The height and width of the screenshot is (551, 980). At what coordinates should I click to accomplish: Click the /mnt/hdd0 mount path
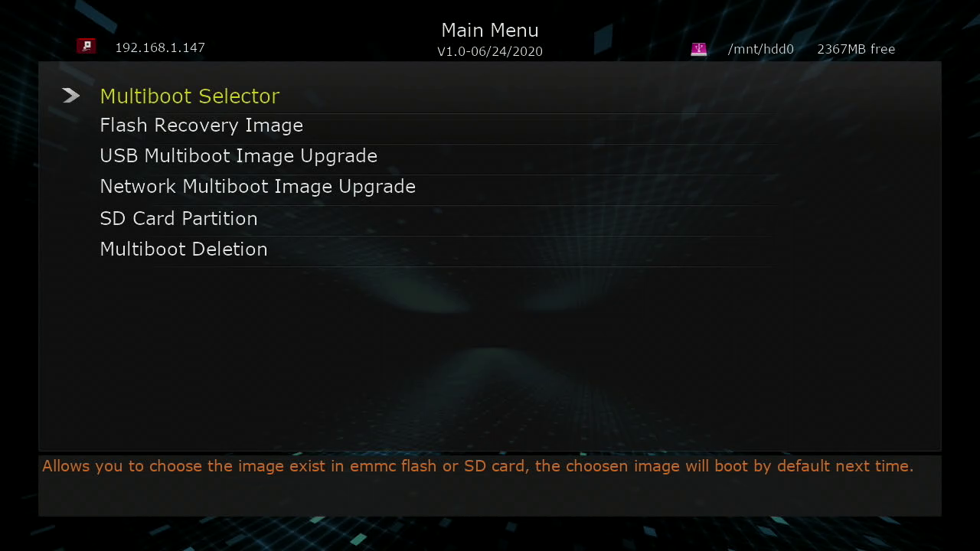point(760,49)
